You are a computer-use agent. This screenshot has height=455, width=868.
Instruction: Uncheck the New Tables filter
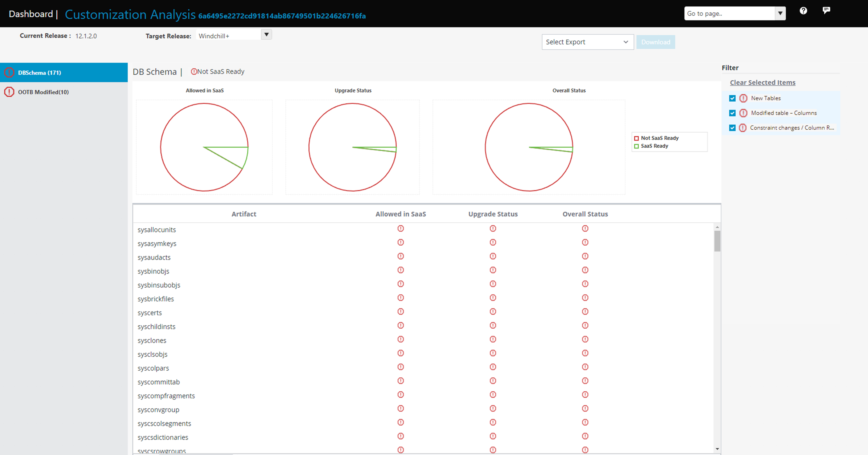click(732, 98)
